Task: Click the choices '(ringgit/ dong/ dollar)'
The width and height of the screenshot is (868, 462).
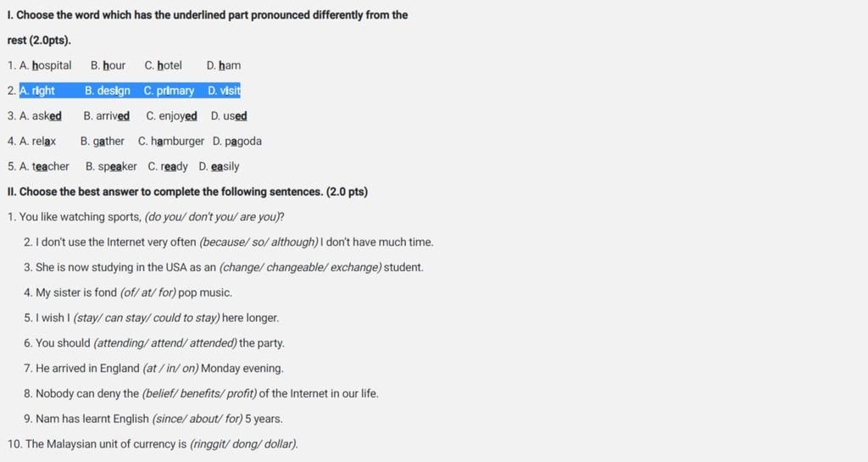Action: pyautogui.click(x=243, y=444)
